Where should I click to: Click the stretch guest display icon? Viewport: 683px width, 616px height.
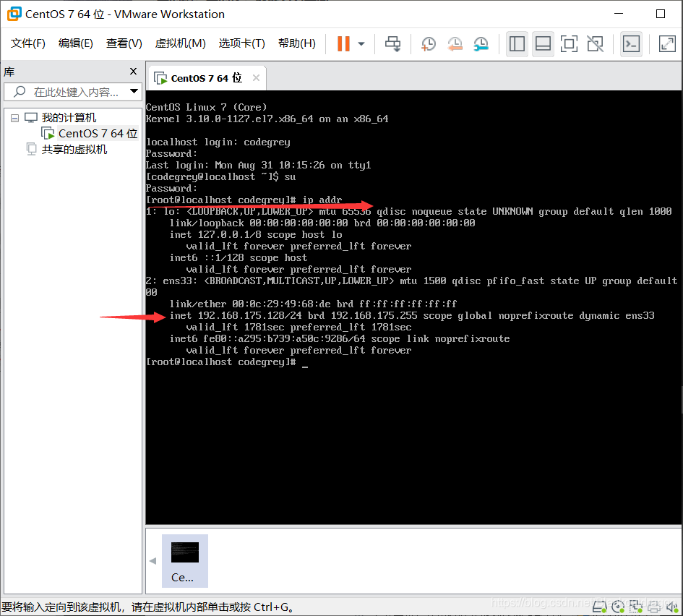pos(667,43)
